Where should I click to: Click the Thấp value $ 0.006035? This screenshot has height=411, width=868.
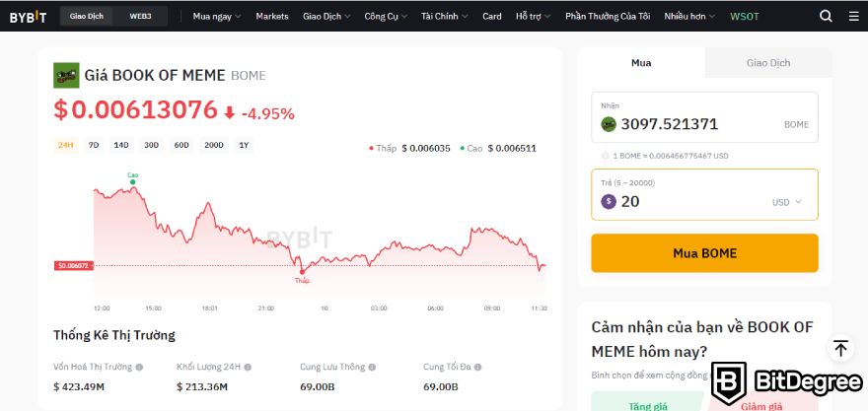pos(426,148)
